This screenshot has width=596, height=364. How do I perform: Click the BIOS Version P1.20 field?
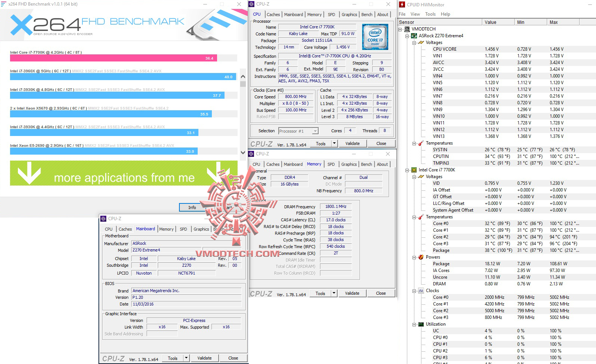[186, 297]
